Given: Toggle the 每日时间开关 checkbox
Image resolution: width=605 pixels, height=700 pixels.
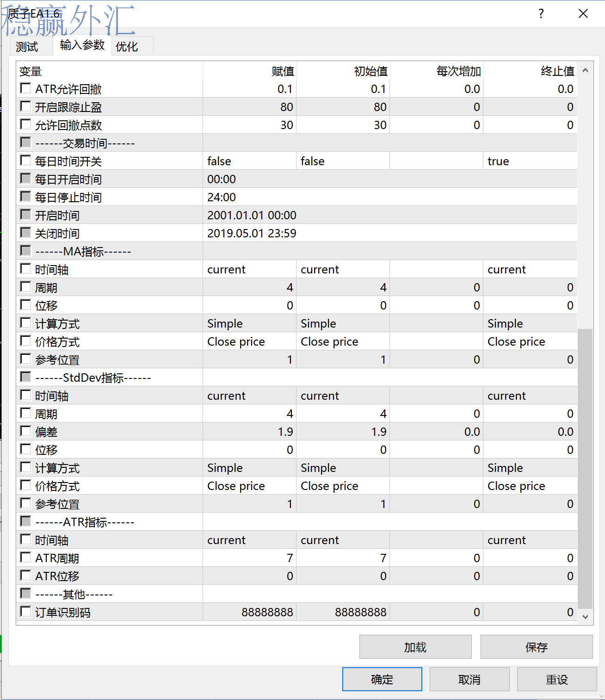Looking at the screenshot, I should pos(26,160).
